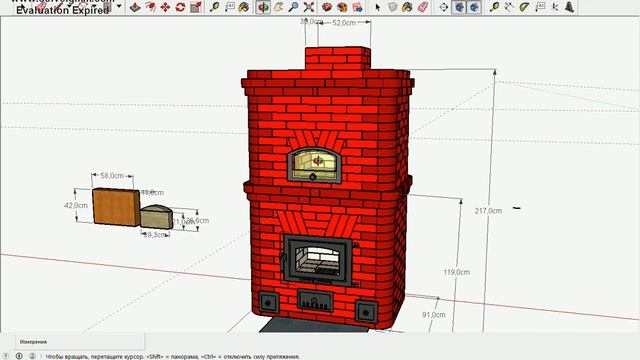Screen dimensions: 640x360
Task: Select the 3D Text tool
Action: [x=570, y=7]
